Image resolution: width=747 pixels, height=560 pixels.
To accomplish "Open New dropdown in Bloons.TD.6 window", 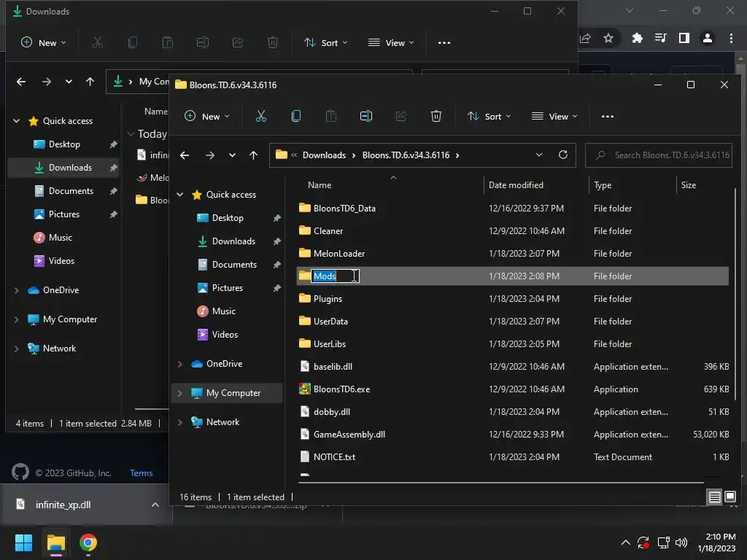I will [x=206, y=116].
